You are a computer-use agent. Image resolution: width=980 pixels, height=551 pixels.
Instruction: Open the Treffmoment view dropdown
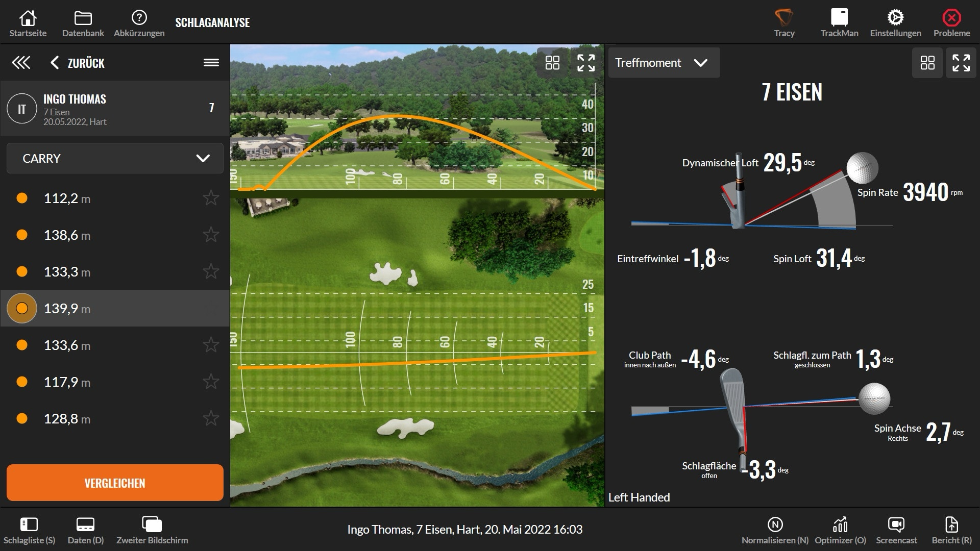[664, 63]
